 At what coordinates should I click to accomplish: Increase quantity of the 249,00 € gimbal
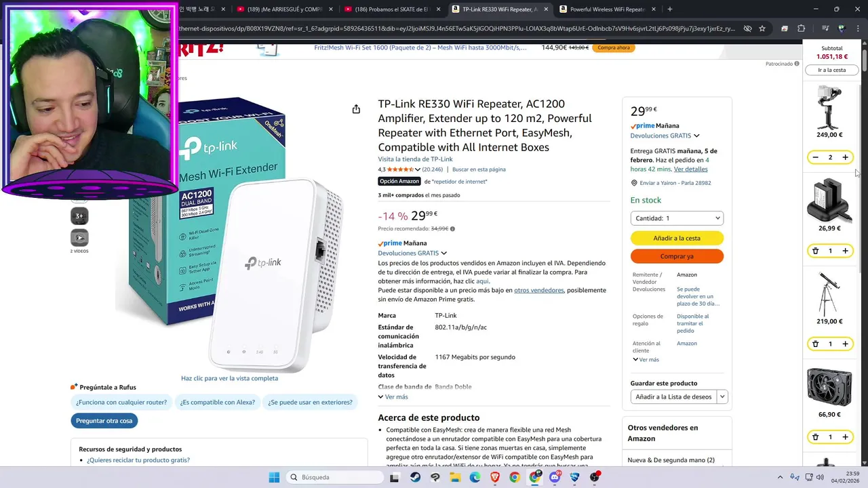click(x=845, y=157)
